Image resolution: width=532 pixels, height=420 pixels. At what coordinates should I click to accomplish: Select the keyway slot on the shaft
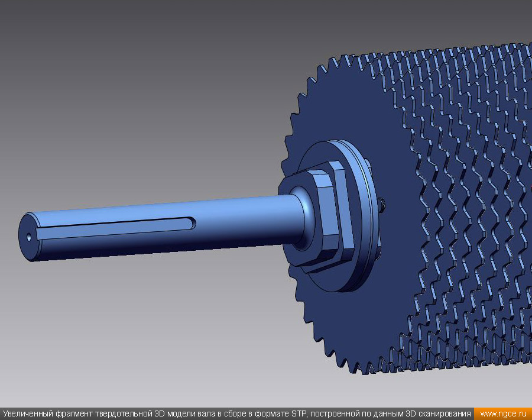coord(115,228)
